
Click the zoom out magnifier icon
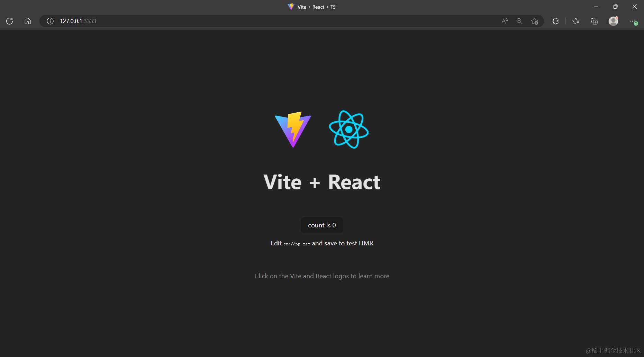coord(519,21)
